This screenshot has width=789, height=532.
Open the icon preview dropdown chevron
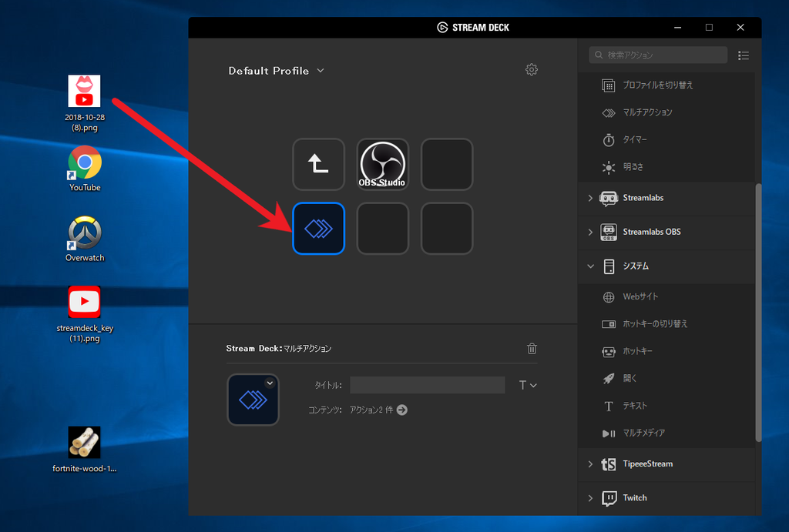[x=270, y=383]
